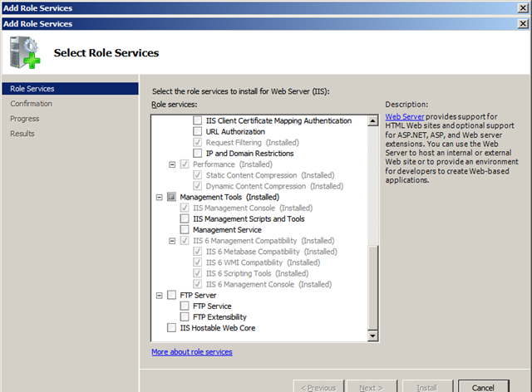Check the FTP Extensibility option
532x392 pixels.
185,317
